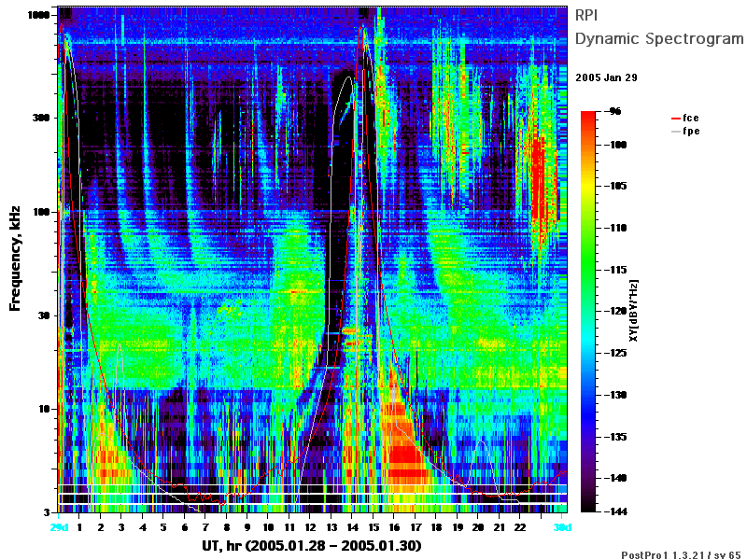Click hour 16 tick on the UT axis
Viewport: 747px width, 560px height.
tap(394, 527)
